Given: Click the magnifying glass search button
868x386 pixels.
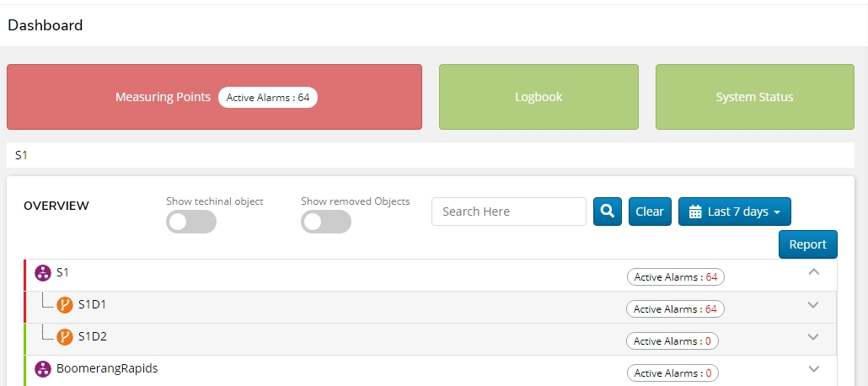Looking at the screenshot, I should point(607,212).
